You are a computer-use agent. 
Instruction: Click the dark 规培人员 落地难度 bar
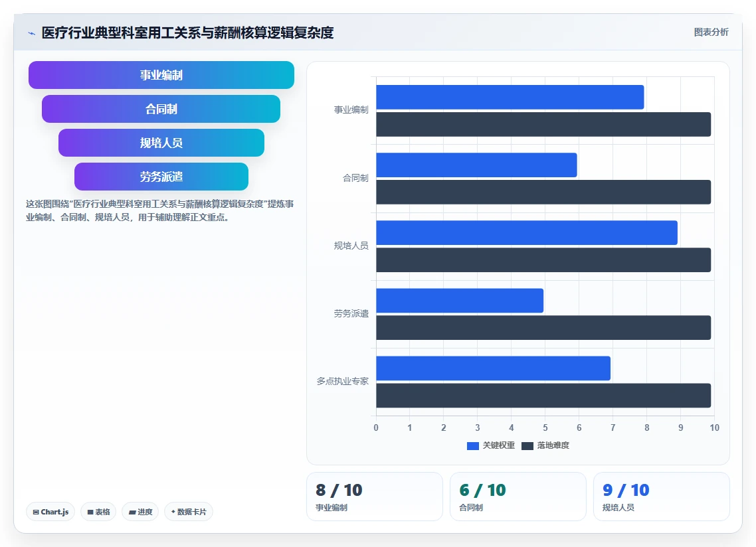(x=543, y=260)
